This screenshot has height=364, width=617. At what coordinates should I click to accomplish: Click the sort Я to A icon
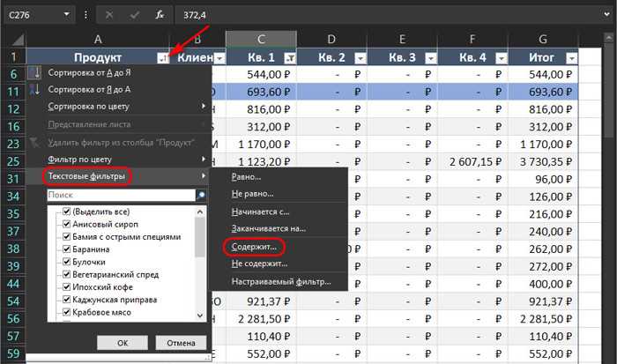click(x=34, y=90)
